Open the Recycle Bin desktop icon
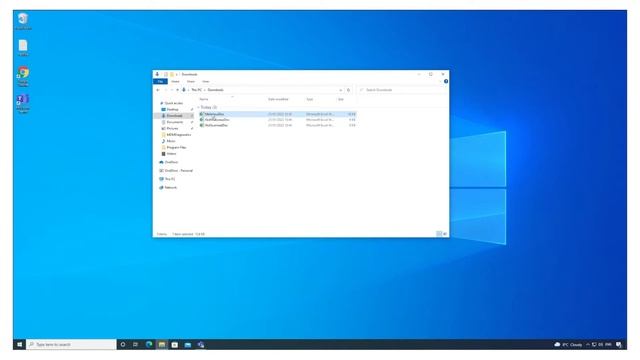640x360 pixels. (x=23, y=21)
